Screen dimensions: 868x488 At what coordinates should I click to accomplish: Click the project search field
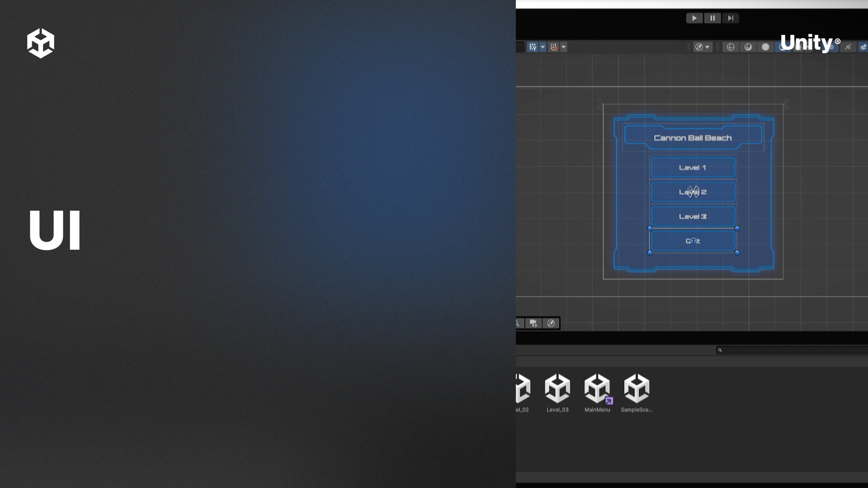(792, 350)
